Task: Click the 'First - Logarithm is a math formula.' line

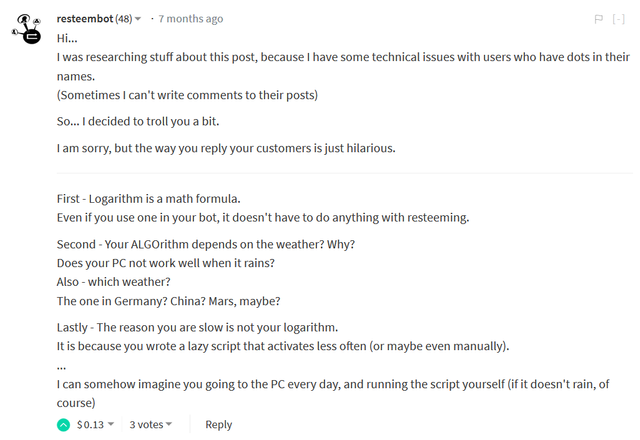Action: [149, 199]
